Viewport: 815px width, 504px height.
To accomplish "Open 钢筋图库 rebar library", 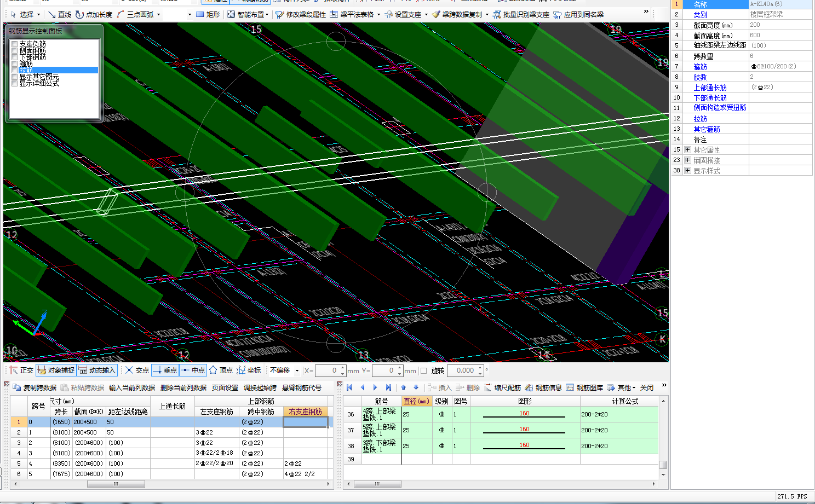I will tap(584, 387).
